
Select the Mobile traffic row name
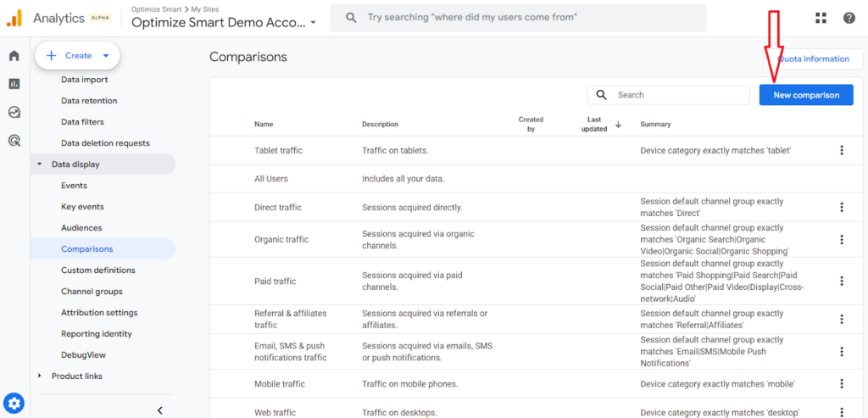point(280,384)
